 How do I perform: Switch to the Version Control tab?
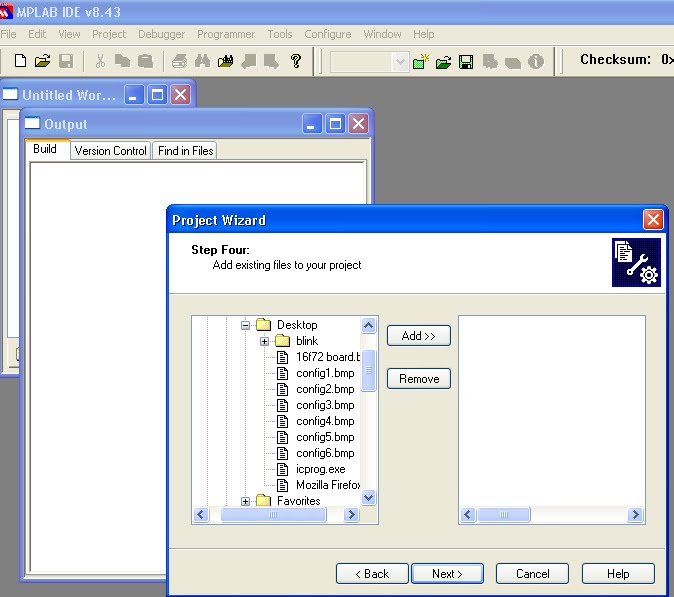(110, 150)
